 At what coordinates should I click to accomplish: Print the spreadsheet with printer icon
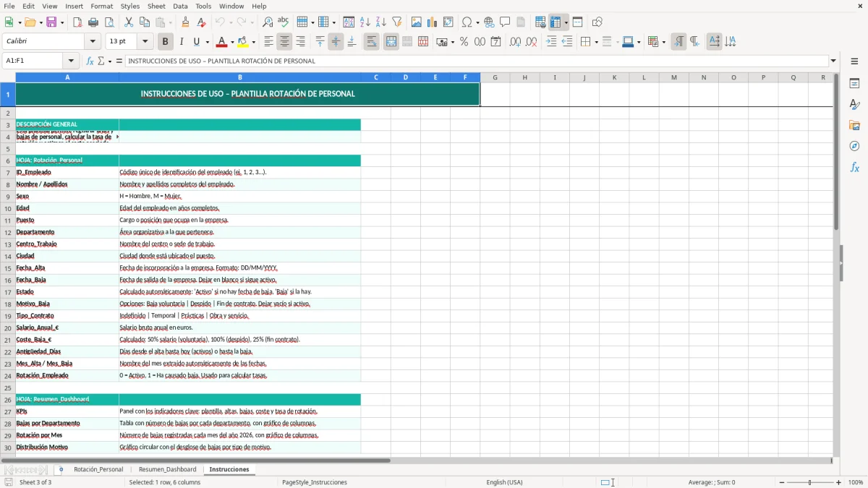tap(93, 22)
